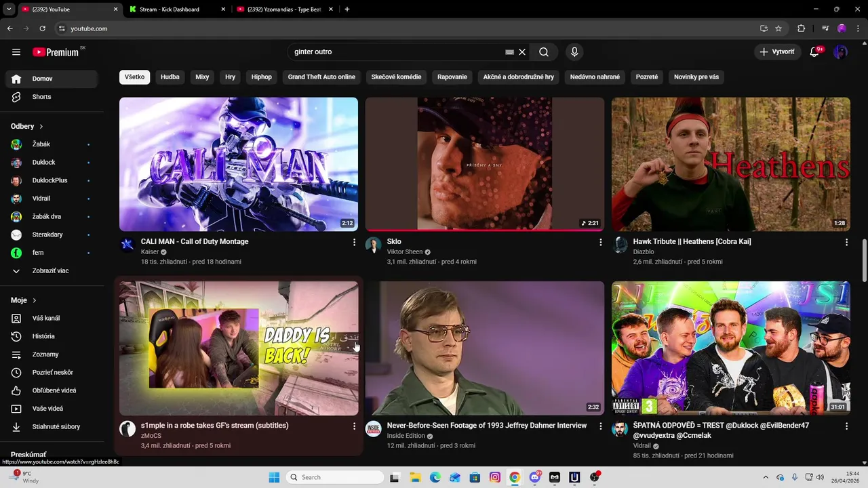The image size is (868, 488).
Task: Click the page vertical scrollbar thumb
Action: [864, 261]
